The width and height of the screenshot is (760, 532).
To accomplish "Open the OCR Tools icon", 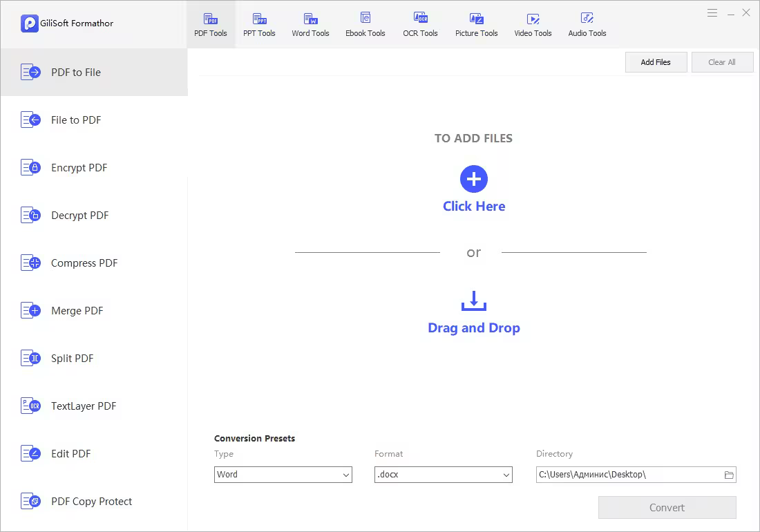I will pyautogui.click(x=420, y=18).
